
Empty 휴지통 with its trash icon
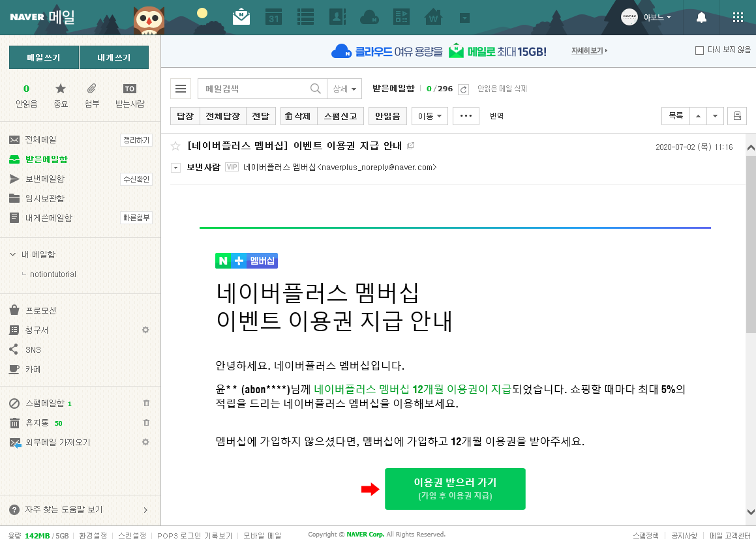(x=147, y=422)
